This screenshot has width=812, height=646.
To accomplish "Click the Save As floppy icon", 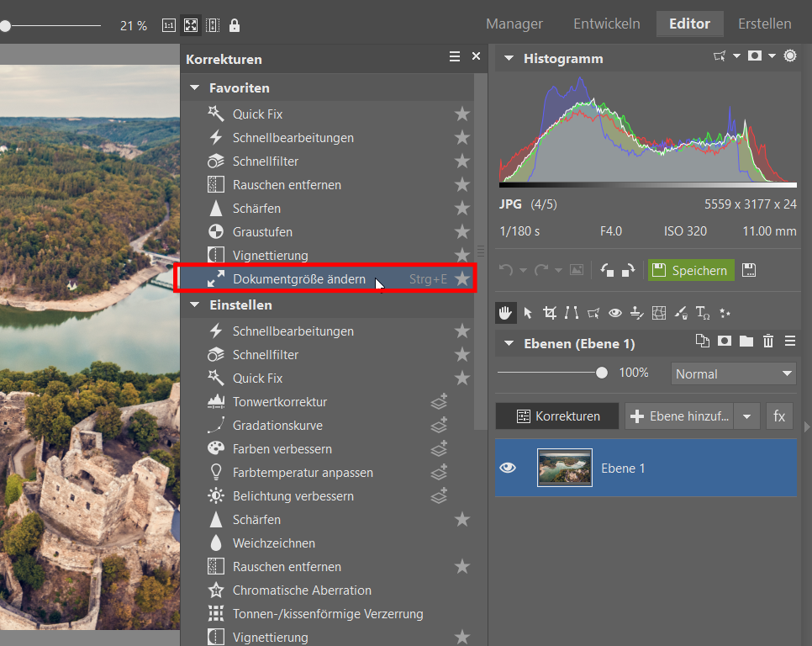I will pyautogui.click(x=749, y=270).
